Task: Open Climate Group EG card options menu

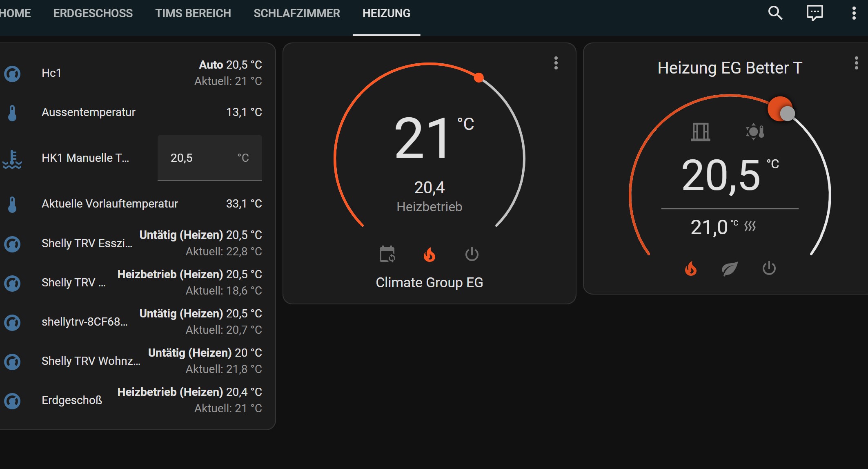Action: [x=556, y=63]
